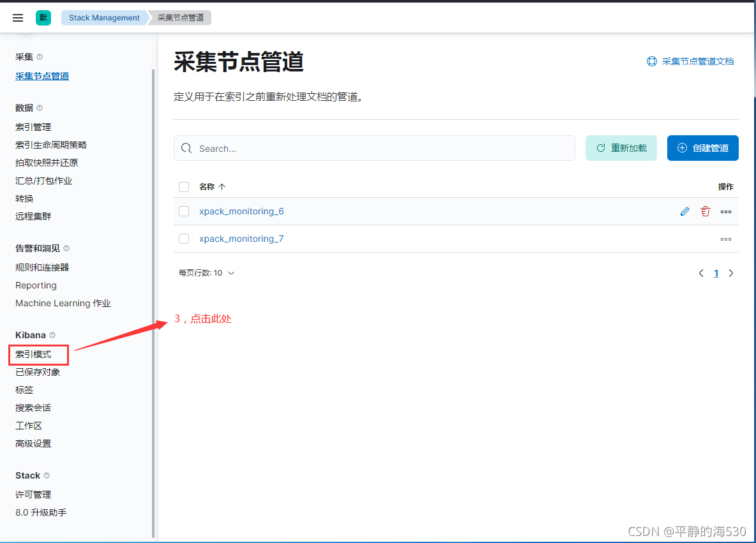Viewport: 756px width, 543px height.
Task: Open 8.0 升级助手 in sidebar
Action: click(x=41, y=512)
